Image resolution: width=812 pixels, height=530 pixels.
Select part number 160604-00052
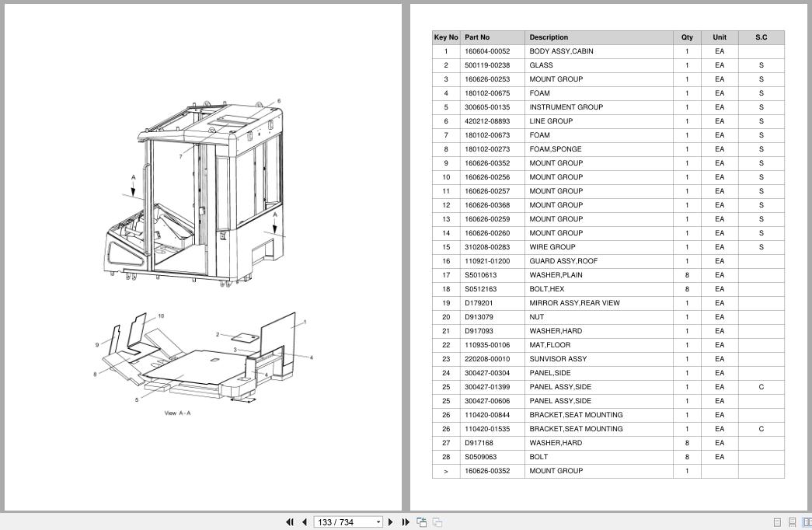[486, 51]
